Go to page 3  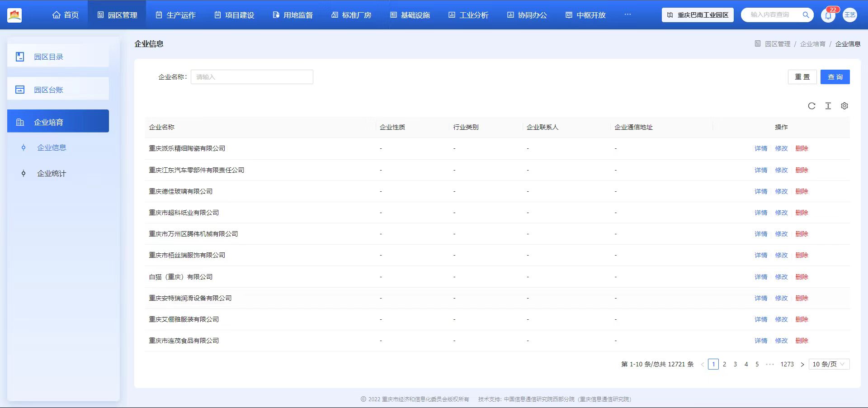735,365
